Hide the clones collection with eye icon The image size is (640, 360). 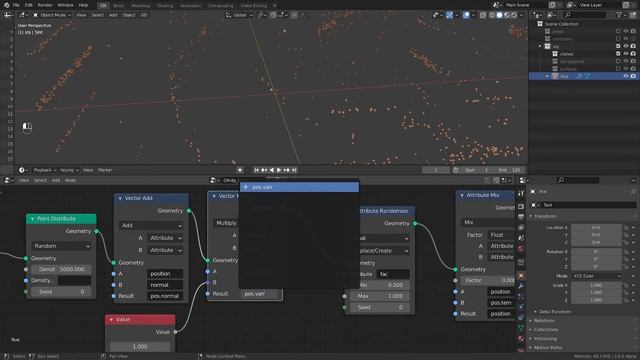[x=626, y=54]
